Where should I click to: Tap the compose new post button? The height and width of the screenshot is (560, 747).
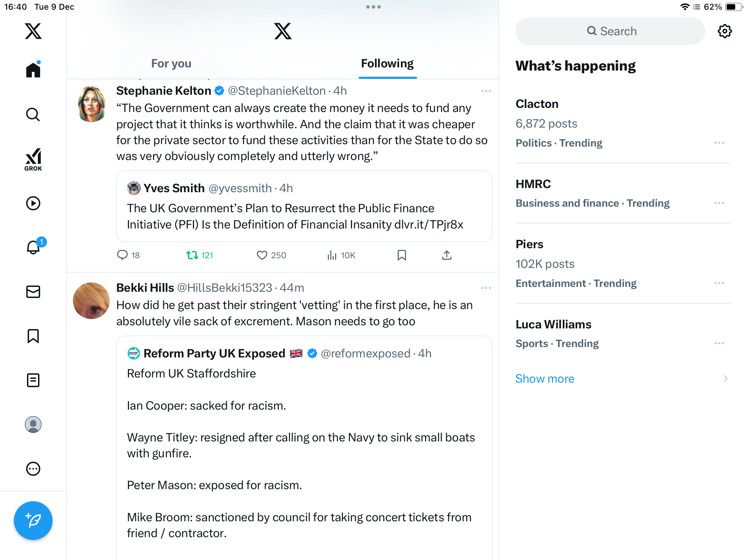tap(33, 520)
